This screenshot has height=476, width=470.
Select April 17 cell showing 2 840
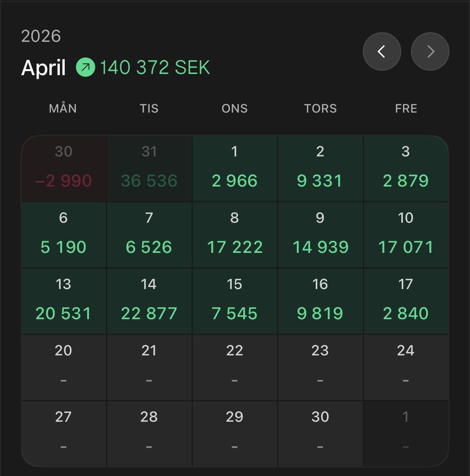pyautogui.click(x=406, y=301)
